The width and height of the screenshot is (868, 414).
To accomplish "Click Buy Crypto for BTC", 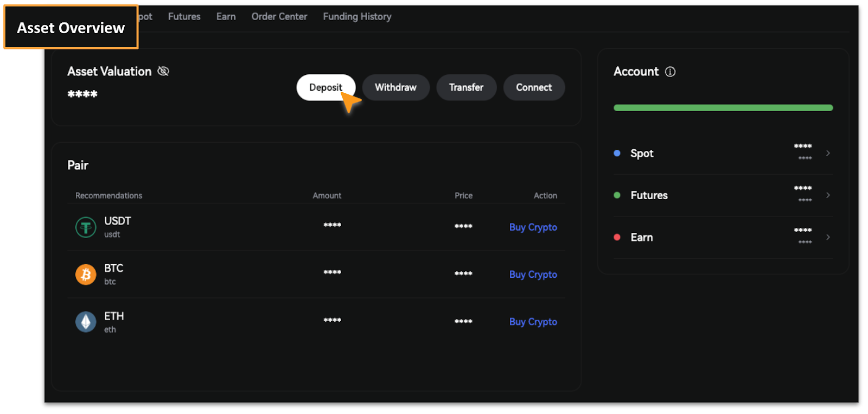I will (533, 275).
